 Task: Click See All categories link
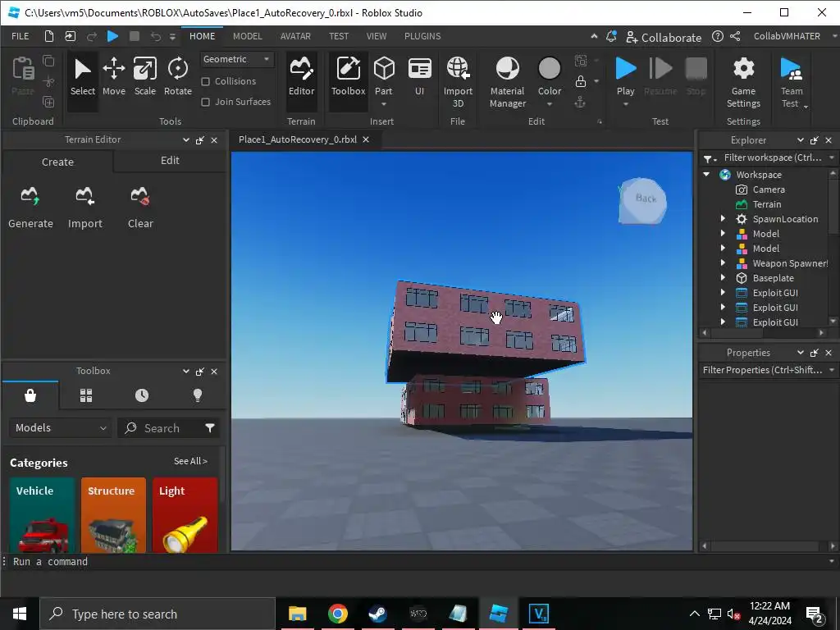190,461
